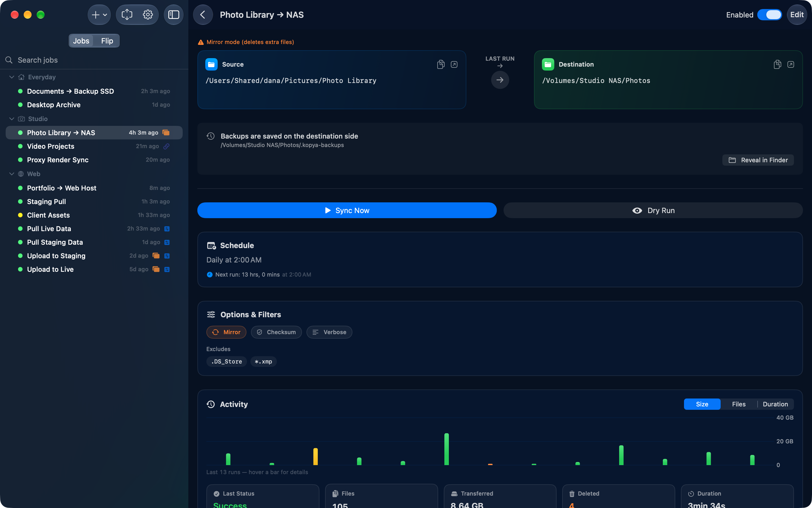Toggle the Checksum option chip
Image resolution: width=812 pixels, height=508 pixels.
coord(276,332)
